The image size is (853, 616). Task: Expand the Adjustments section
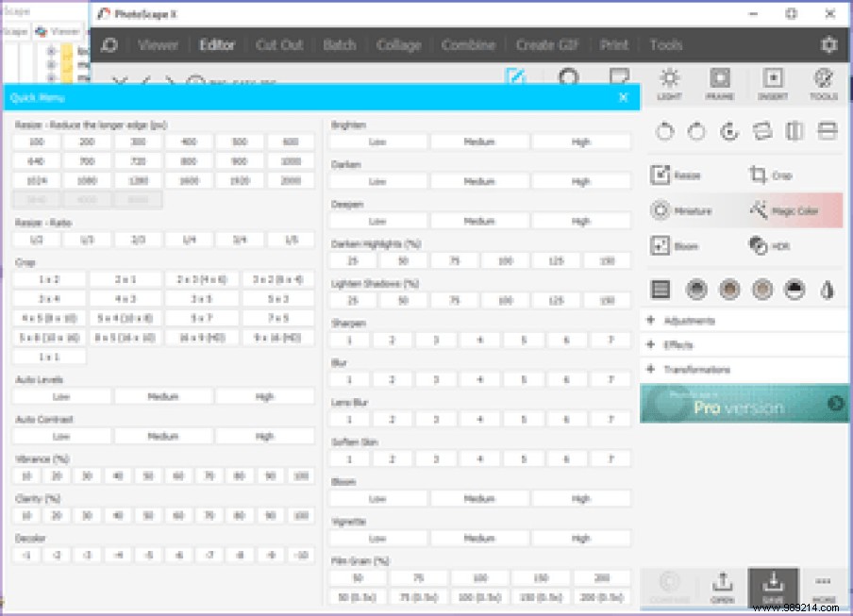pos(689,321)
